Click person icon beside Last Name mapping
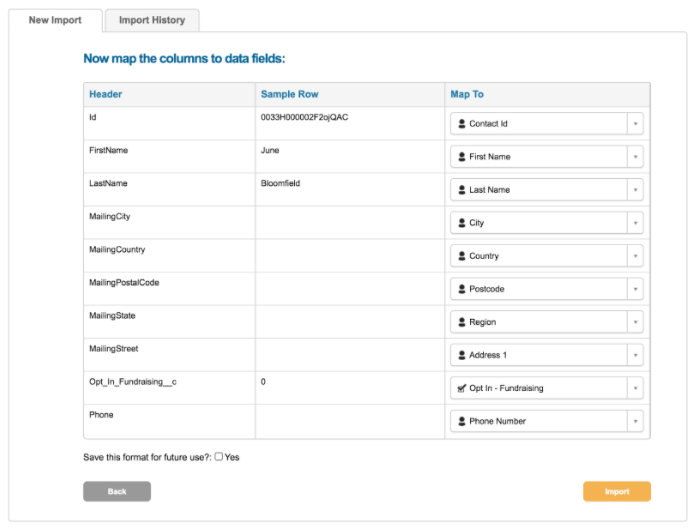 pyautogui.click(x=462, y=190)
